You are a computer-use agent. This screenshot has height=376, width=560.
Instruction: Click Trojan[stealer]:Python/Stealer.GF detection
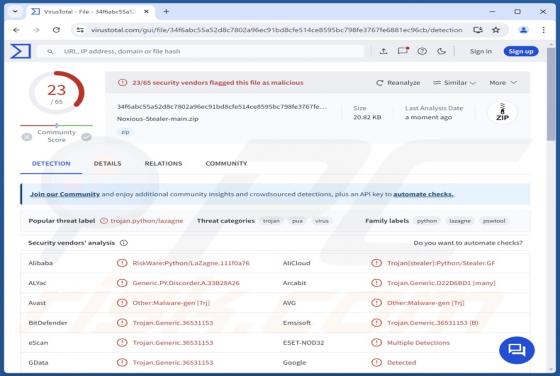(x=441, y=263)
